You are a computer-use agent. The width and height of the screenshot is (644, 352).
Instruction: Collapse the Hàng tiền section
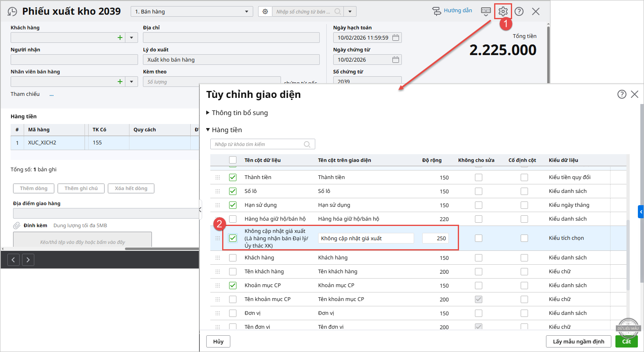coord(208,130)
